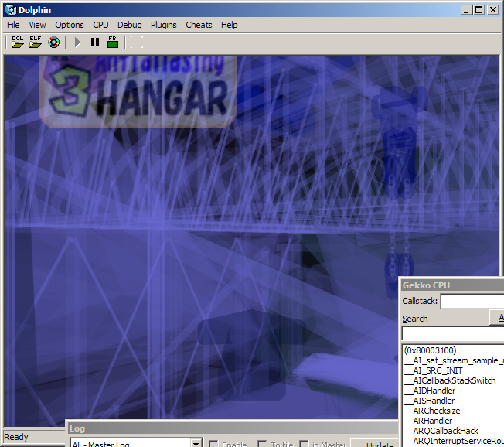Open the Options menu

[x=70, y=25]
